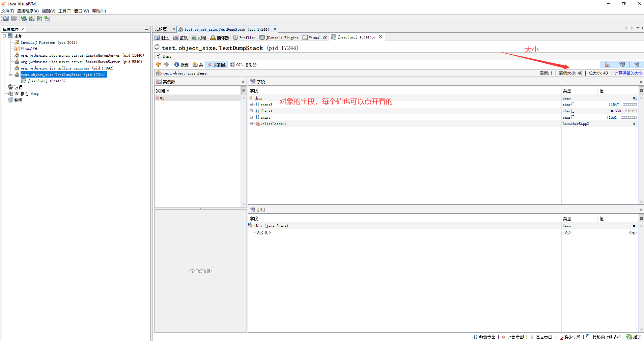Go back with the left arrow icon
Image resolution: width=644 pixels, height=341 pixels.
click(159, 64)
